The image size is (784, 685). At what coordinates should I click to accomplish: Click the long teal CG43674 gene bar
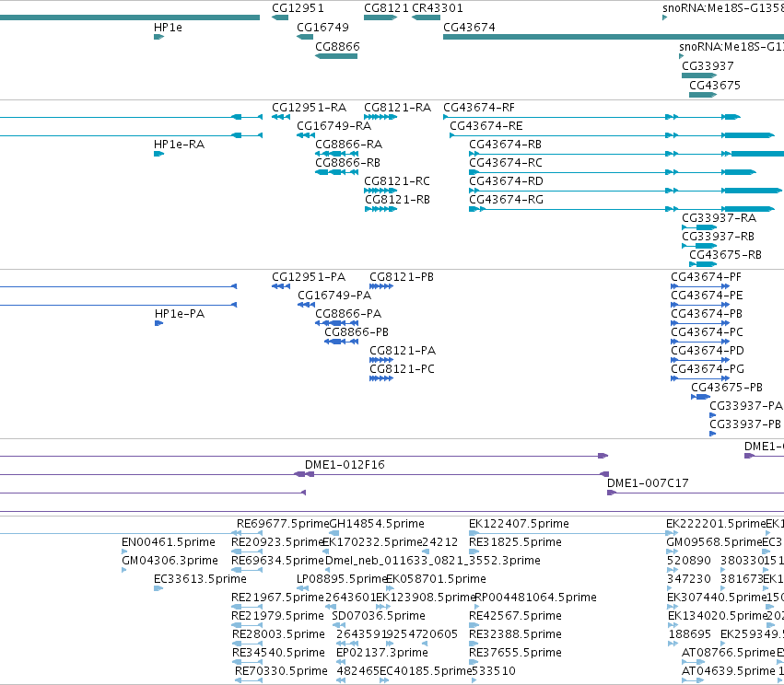click(614, 37)
